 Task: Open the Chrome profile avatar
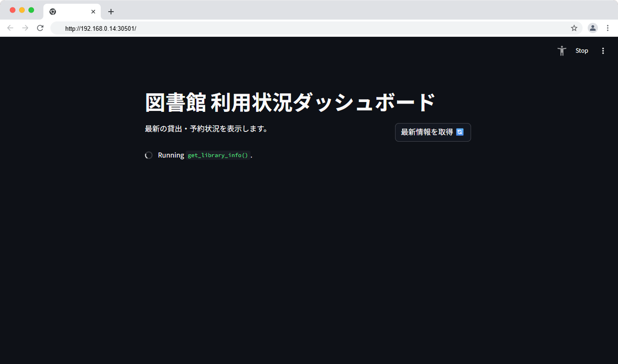pyautogui.click(x=593, y=28)
